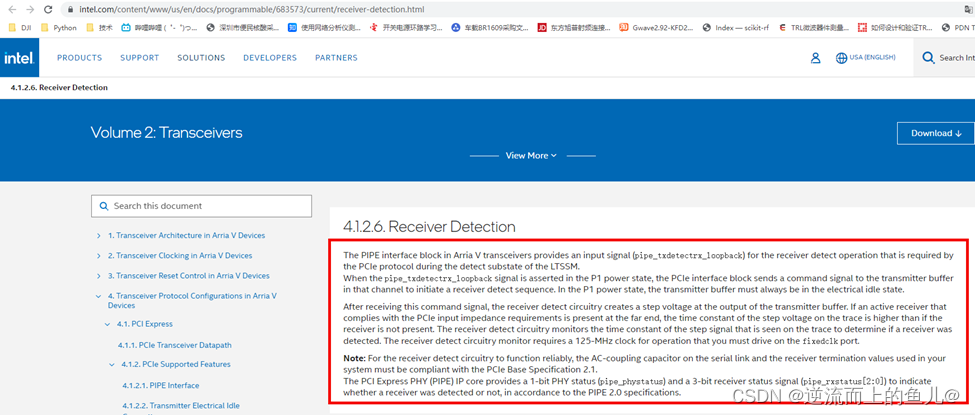
Task: Click the Search this document field
Action: 201,206
